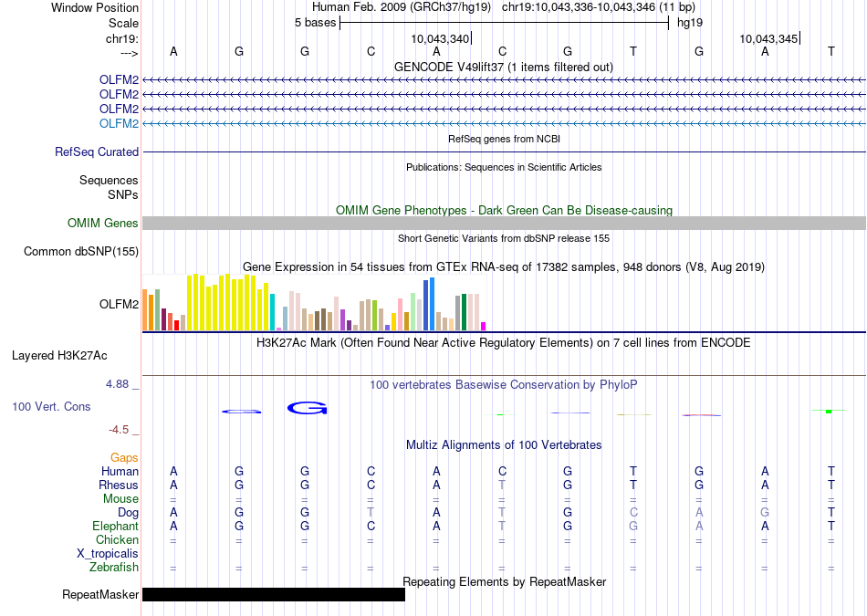
Task: Click the 10,043,340 position marker
Action: pos(441,38)
